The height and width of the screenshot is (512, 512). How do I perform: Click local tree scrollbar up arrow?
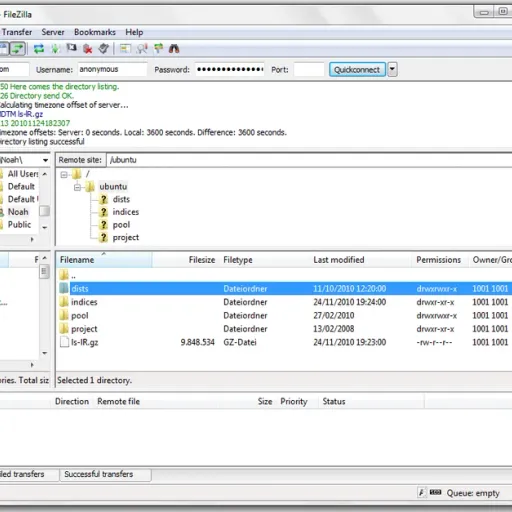click(45, 174)
